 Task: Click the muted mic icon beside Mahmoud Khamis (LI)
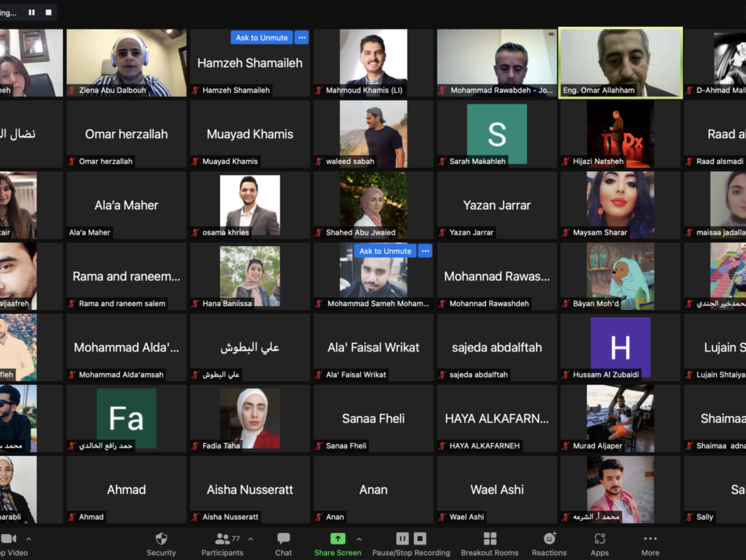(318, 90)
